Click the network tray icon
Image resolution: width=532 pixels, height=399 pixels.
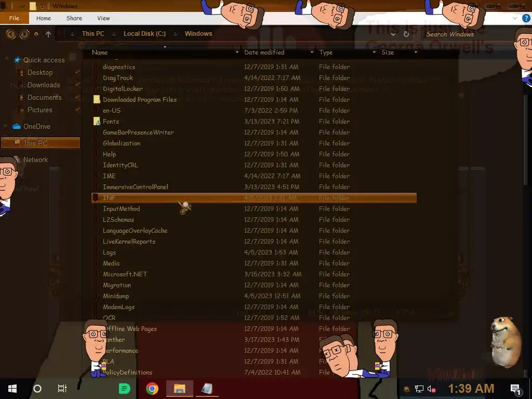point(419,389)
